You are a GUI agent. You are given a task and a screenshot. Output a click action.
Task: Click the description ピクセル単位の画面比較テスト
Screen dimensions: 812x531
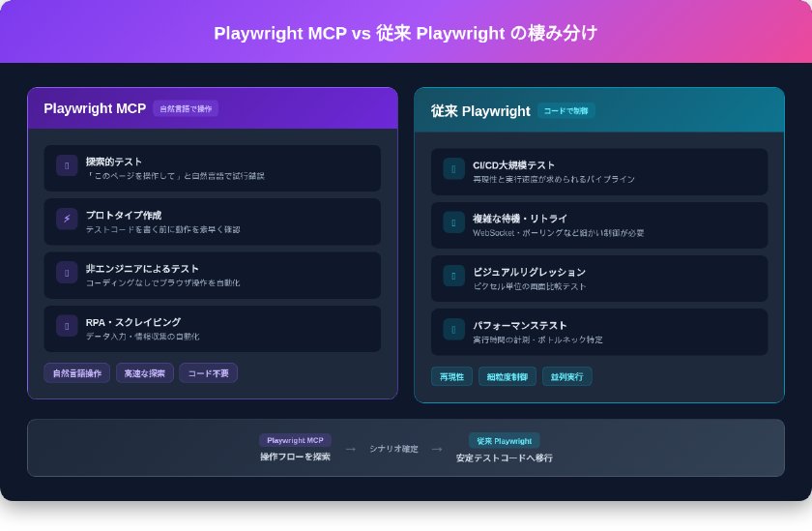point(530,286)
